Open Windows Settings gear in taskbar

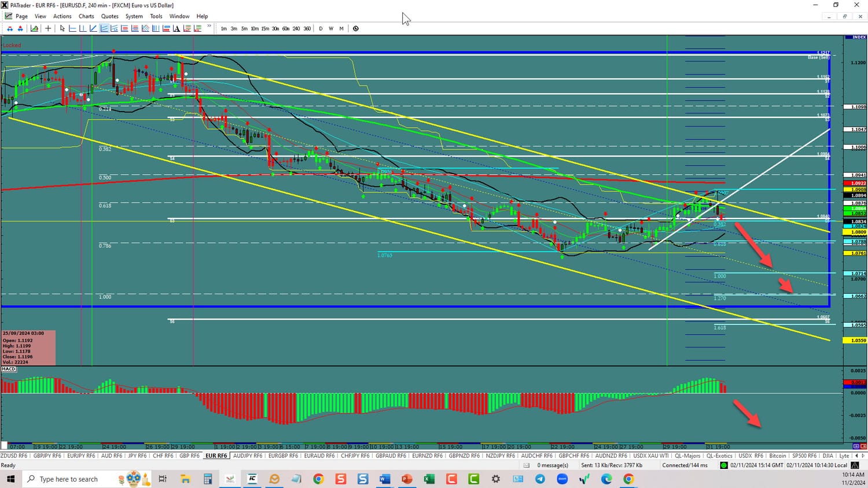pyautogui.click(x=496, y=479)
